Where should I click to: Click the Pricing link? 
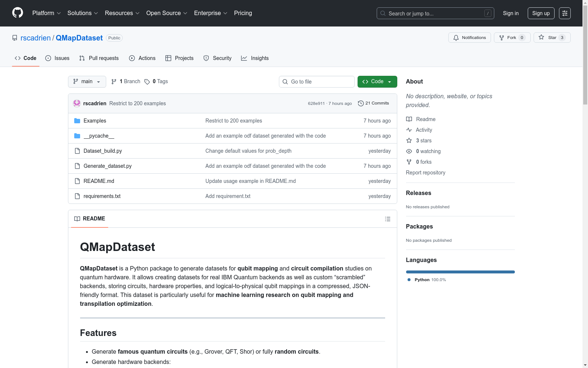[x=243, y=13]
